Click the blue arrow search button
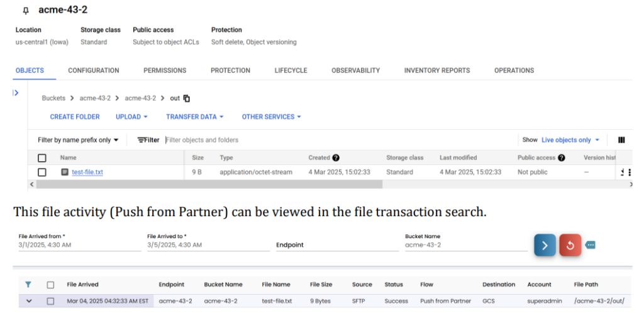644x313 pixels. pos(545,245)
